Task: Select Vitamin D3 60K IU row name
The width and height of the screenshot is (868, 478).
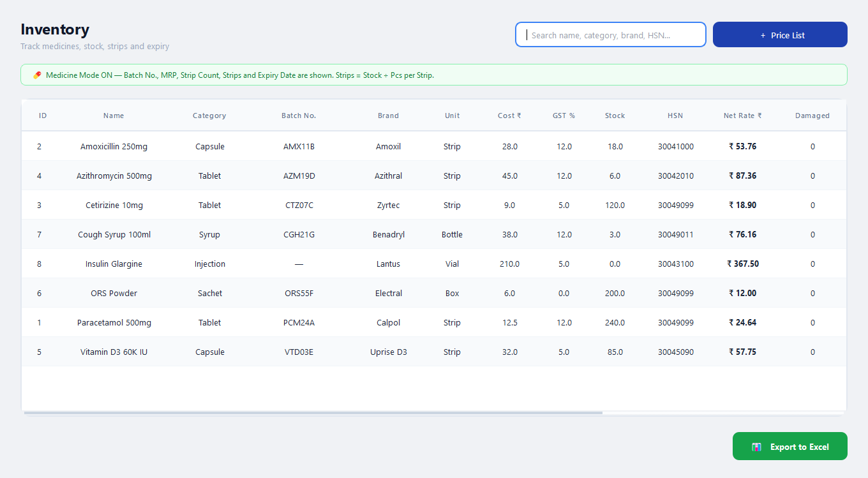Action: tap(114, 352)
